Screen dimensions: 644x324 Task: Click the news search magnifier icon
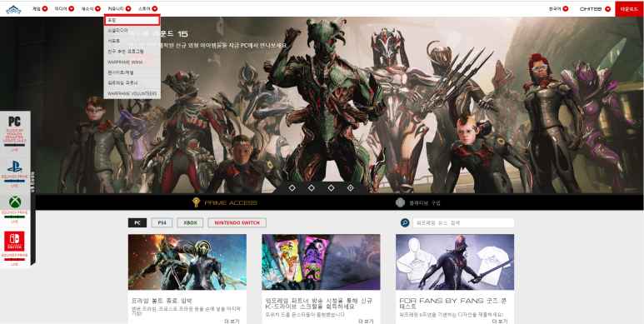pos(405,222)
